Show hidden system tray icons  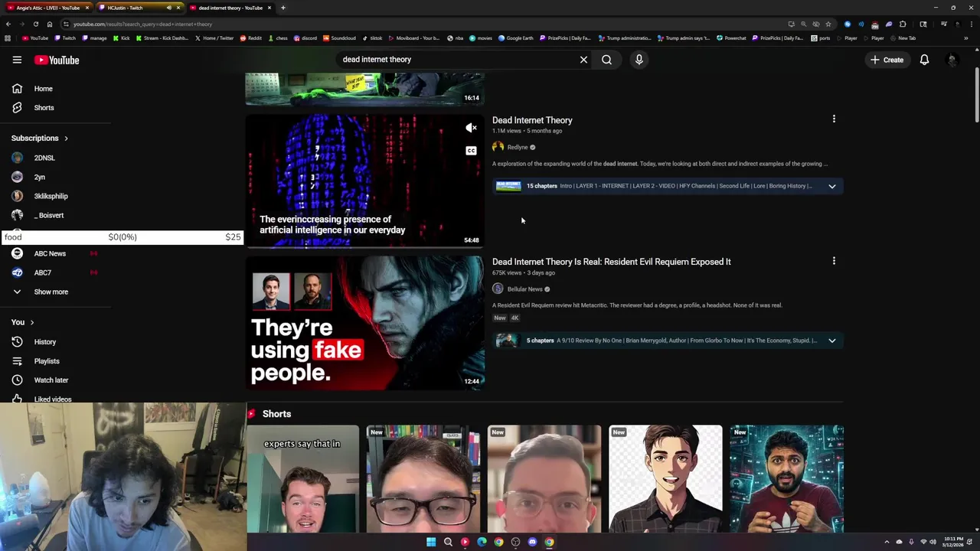point(887,542)
